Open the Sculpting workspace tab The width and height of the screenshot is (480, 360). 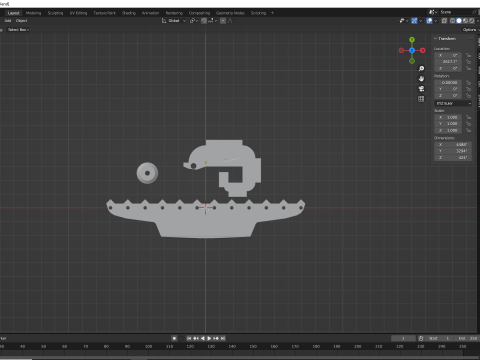point(55,13)
